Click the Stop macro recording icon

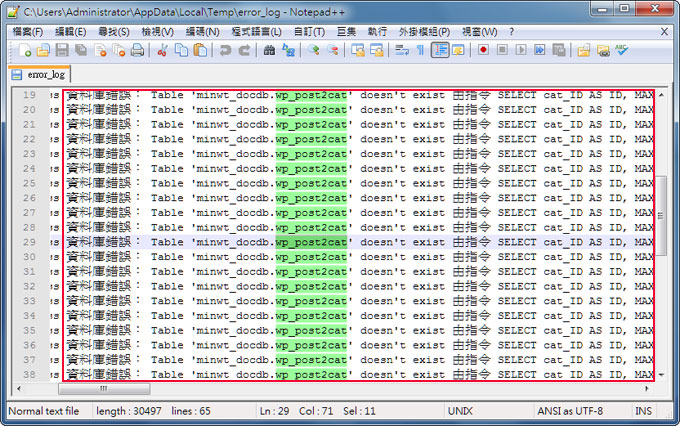[x=502, y=50]
